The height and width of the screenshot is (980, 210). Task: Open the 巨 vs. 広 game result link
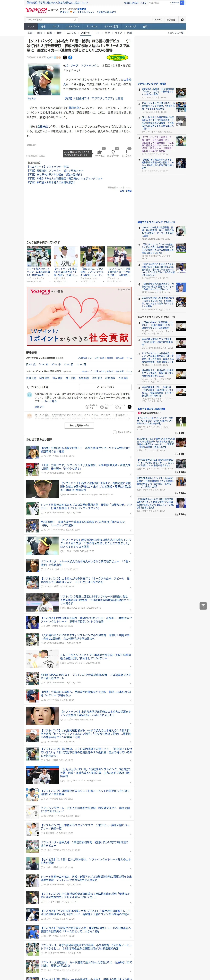31,364
